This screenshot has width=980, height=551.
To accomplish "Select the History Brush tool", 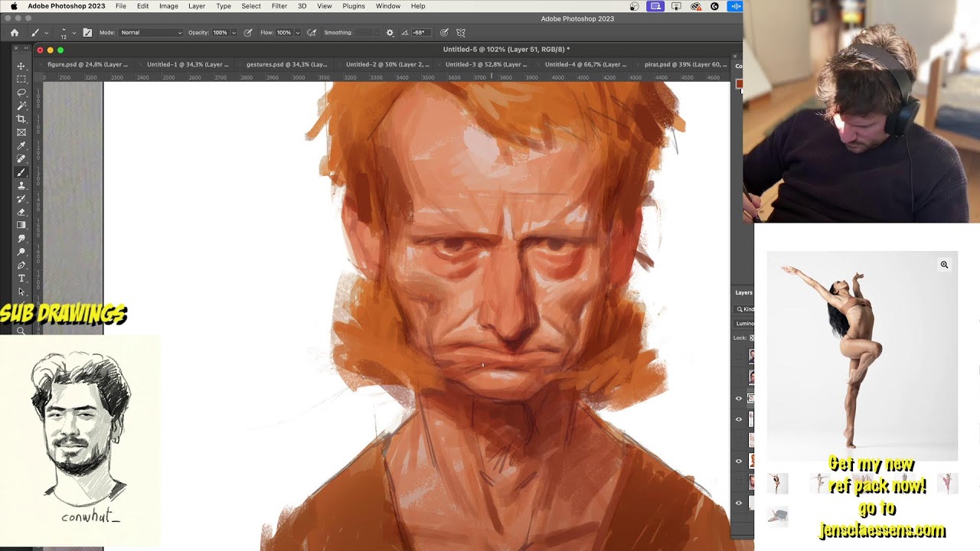I will (x=21, y=198).
